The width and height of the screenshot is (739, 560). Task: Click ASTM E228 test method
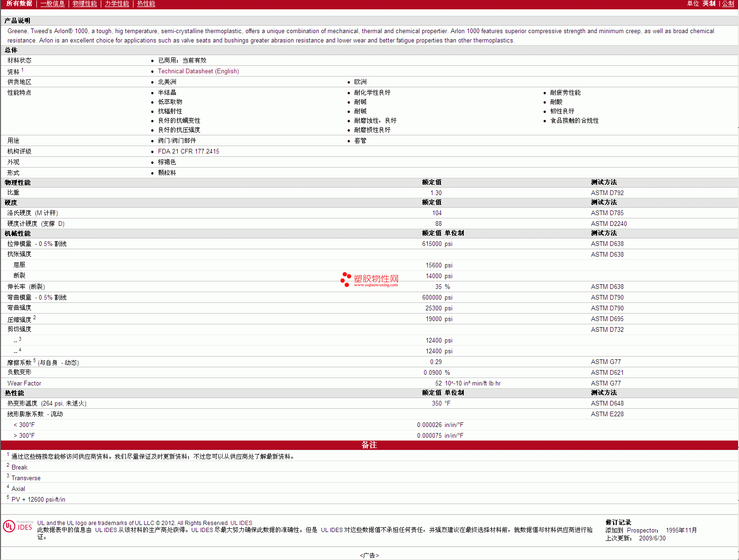click(607, 414)
